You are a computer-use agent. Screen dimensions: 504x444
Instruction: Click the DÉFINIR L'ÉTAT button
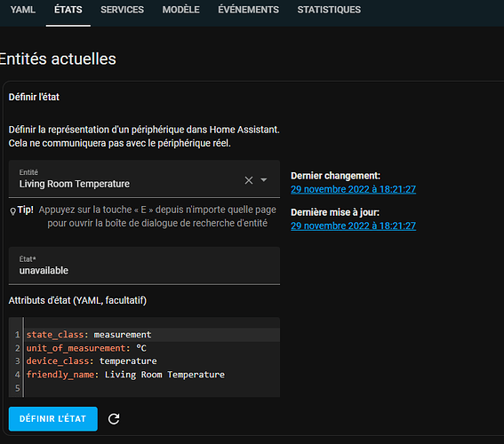(53, 418)
